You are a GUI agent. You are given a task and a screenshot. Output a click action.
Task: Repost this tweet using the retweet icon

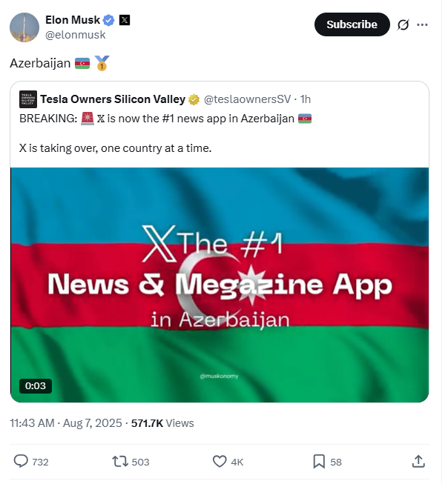click(120, 461)
